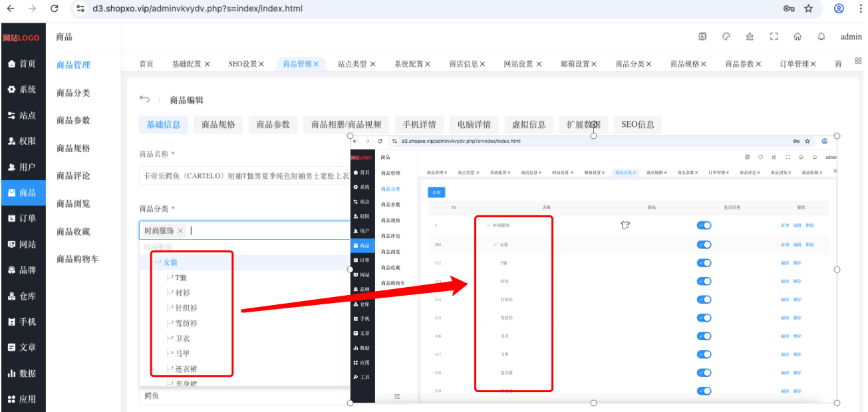Collapse the 女装 row chevron in the inset screenshot
The height and width of the screenshot is (412, 868).
pos(495,245)
